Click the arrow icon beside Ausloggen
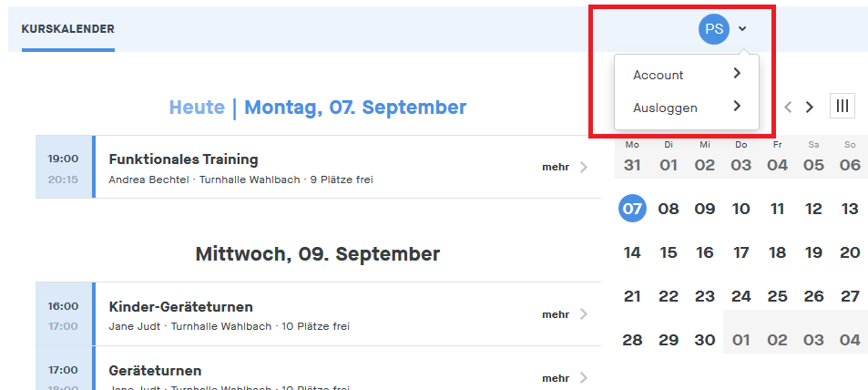868x390 pixels. (x=737, y=107)
